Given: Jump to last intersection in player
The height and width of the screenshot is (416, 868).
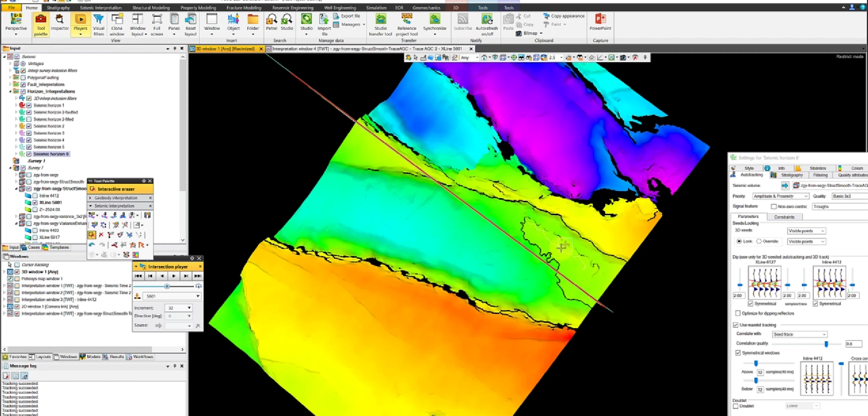Looking at the screenshot, I should (198, 276).
